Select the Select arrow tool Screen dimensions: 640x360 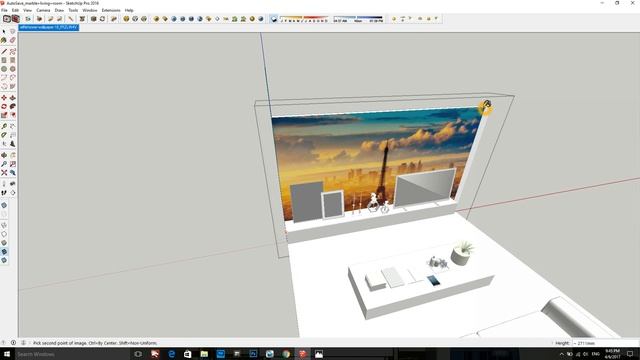(x=4, y=31)
